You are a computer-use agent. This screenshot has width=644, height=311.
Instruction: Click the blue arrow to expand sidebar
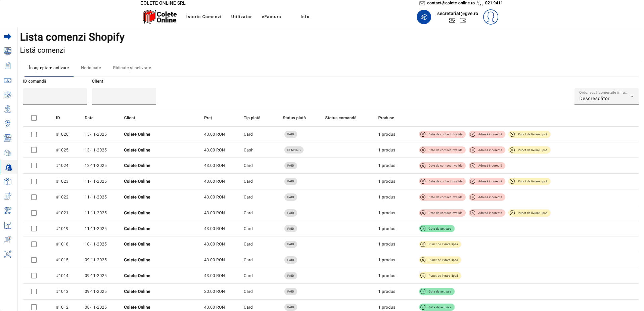tap(8, 37)
